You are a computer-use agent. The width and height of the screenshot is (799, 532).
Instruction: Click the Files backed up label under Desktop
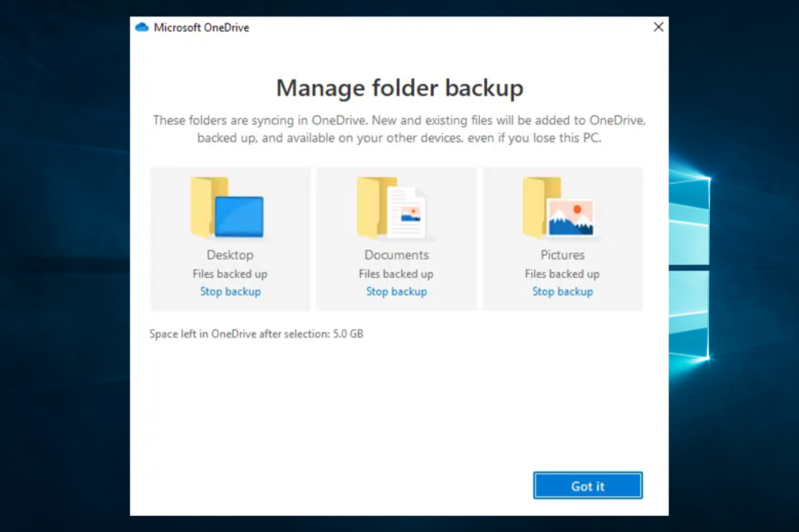click(230, 273)
